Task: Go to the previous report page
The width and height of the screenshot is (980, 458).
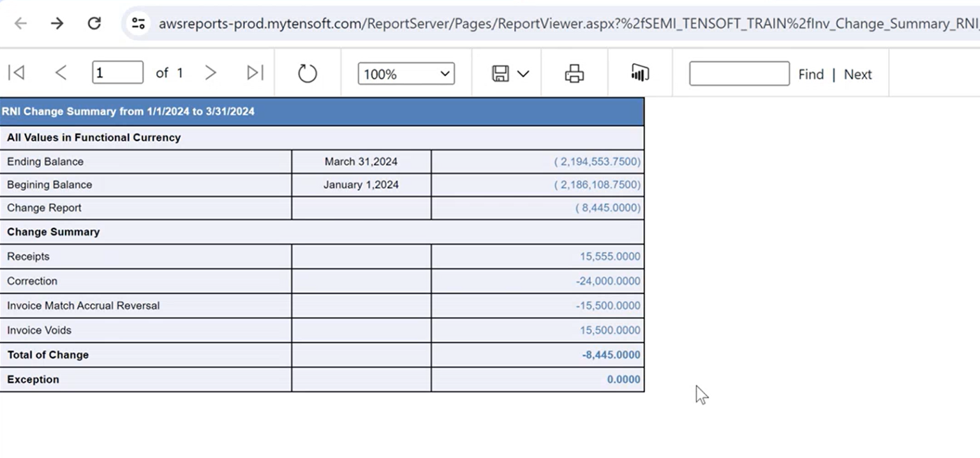Action: [61, 73]
